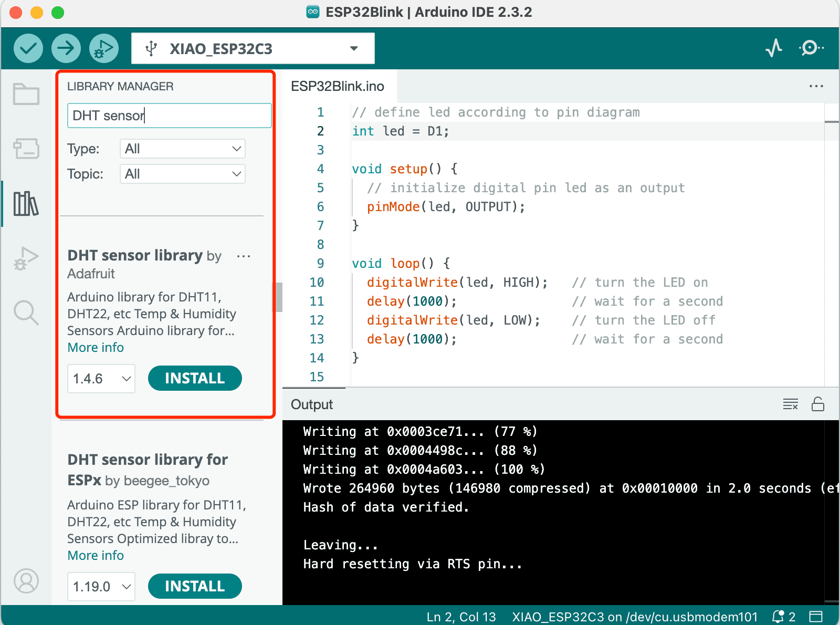This screenshot has width=840, height=625.
Task: Open Adafruit DHT library options ellipsis
Action: 244,256
